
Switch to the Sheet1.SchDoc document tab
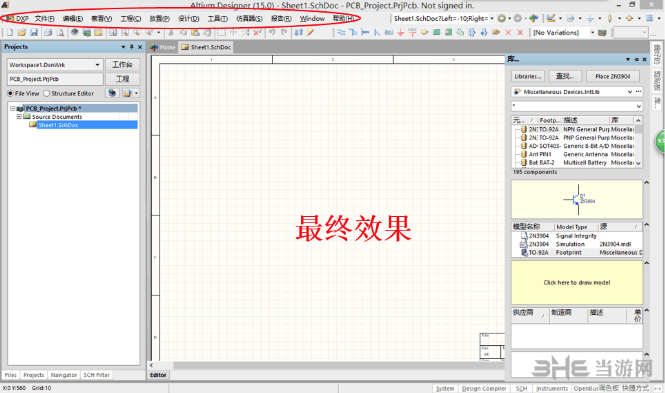pos(206,47)
